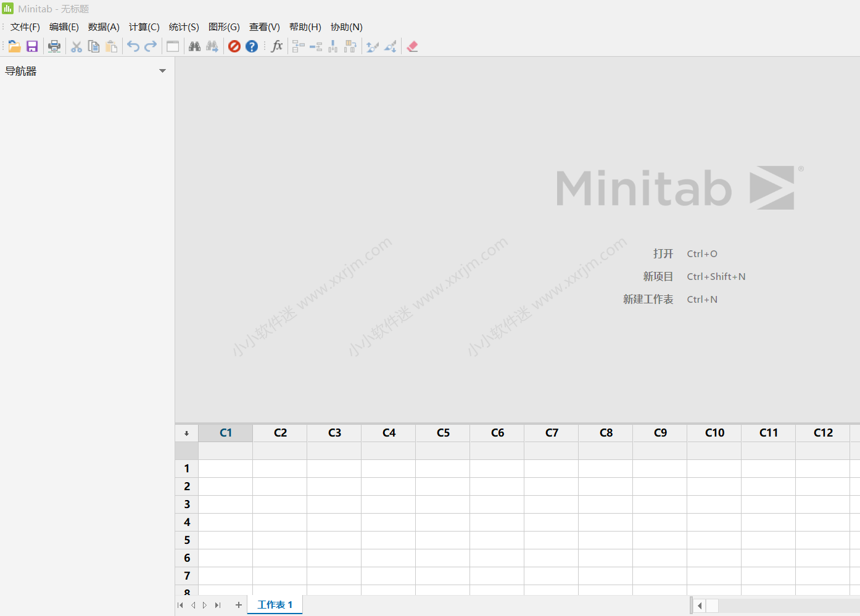Expand the 导航器 dropdown arrow
Screen dimensions: 860x616
(162, 71)
